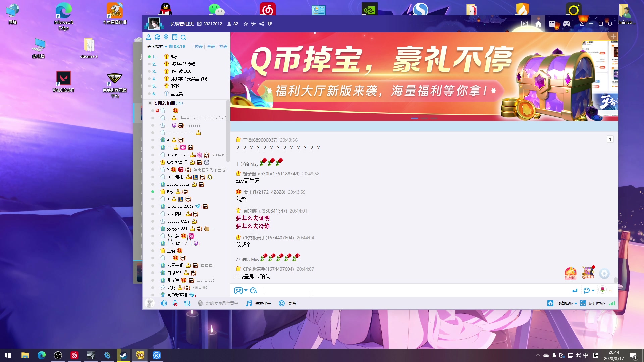Image resolution: width=644 pixels, height=362 pixels.
Task: Toggle the 录音 recording button
Action: coord(287,303)
